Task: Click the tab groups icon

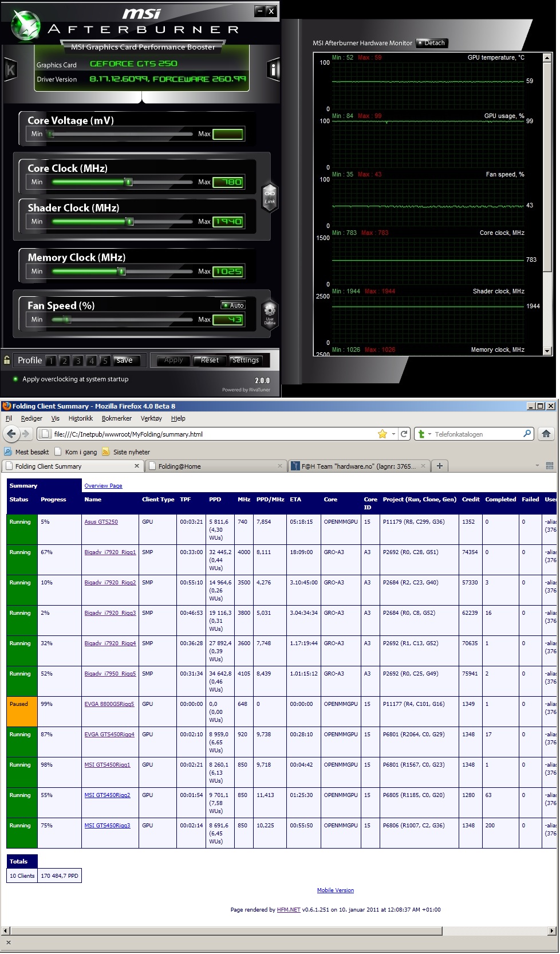Action: (x=550, y=466)
